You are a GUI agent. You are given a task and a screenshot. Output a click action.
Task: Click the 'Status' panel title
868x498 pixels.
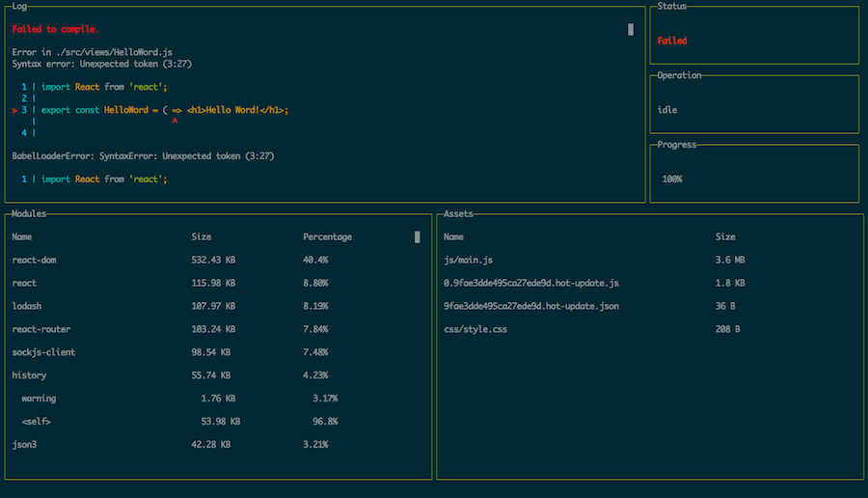click(x=672, y=6)
